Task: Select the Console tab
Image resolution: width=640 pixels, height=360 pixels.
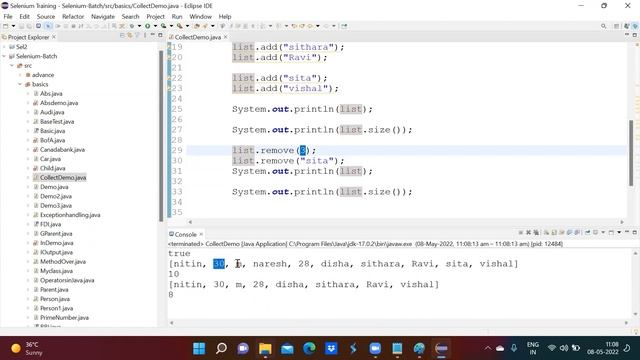Action: [185, 234]
